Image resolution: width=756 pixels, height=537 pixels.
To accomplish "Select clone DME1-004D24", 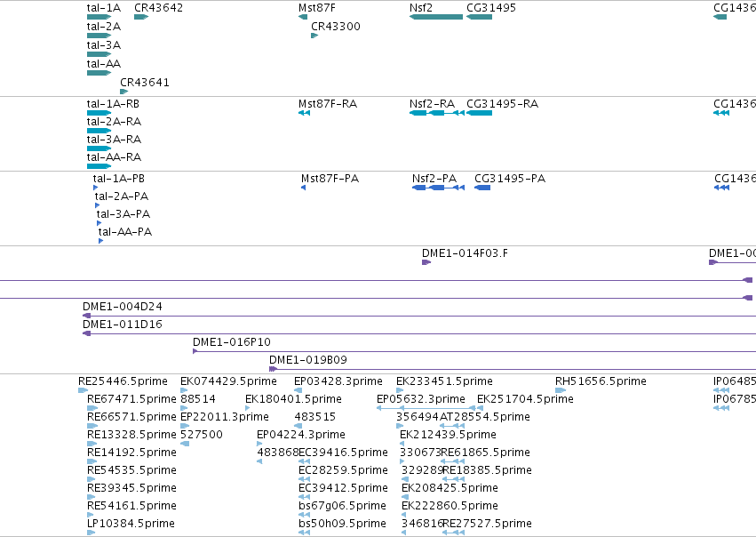I will pyautogui.click(x=419, y=316).
